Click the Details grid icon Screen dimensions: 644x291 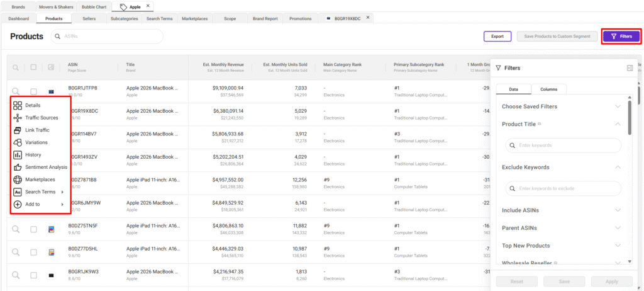18,105
